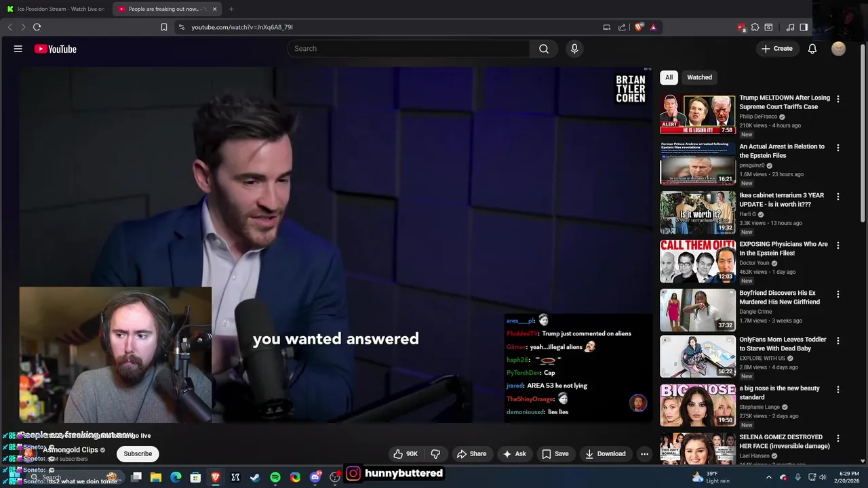Like the video with 90K likes
The image size is (868, 488).
[x=406, y=454]
